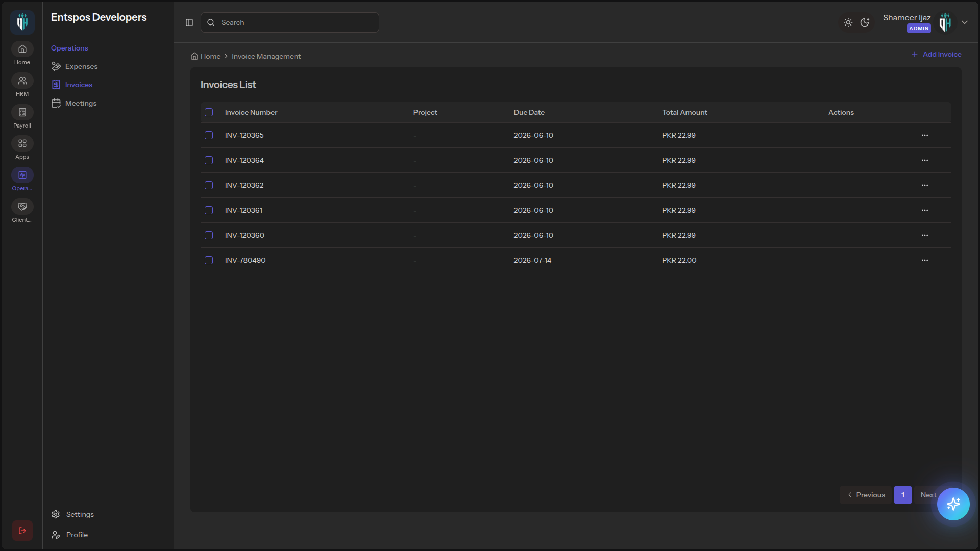
Task: Click the Shameer Ijaz user name
Action: 907,17
